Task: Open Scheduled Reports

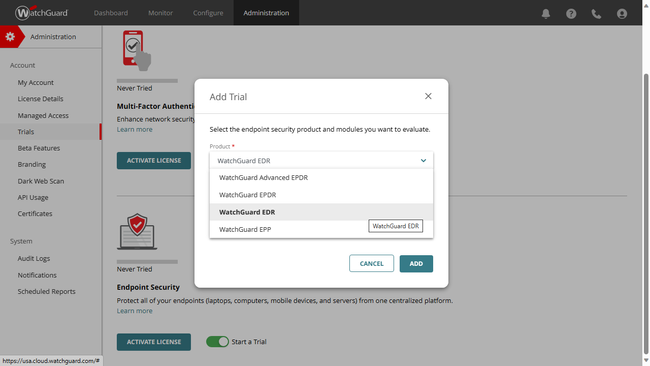Action: pyautogui.click(x=46, y=291)
